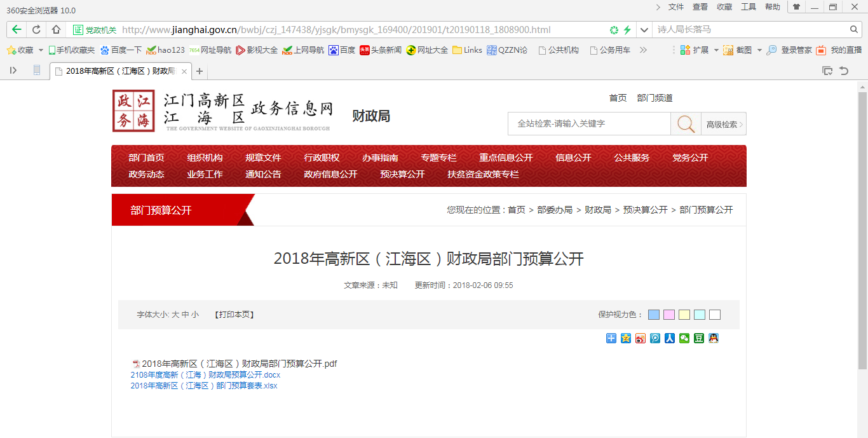The image size is (868, 438).
Task: Reload the page with the refresh icon
Action: (36, 29)
